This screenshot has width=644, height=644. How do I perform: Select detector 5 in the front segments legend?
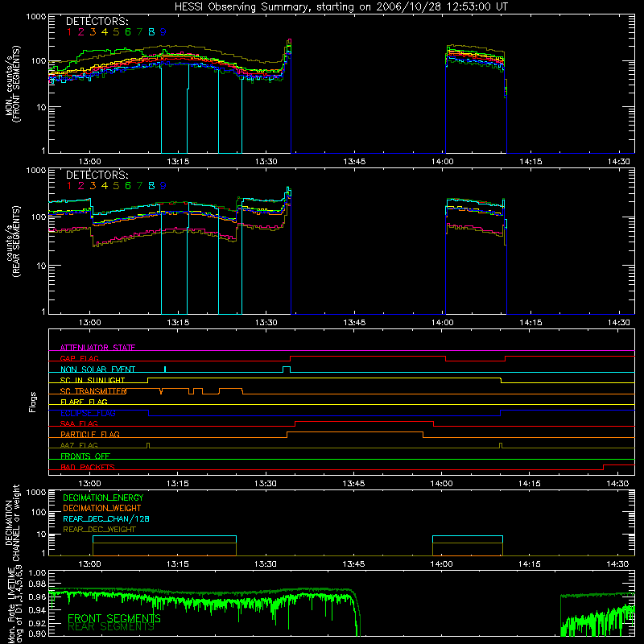116,32
